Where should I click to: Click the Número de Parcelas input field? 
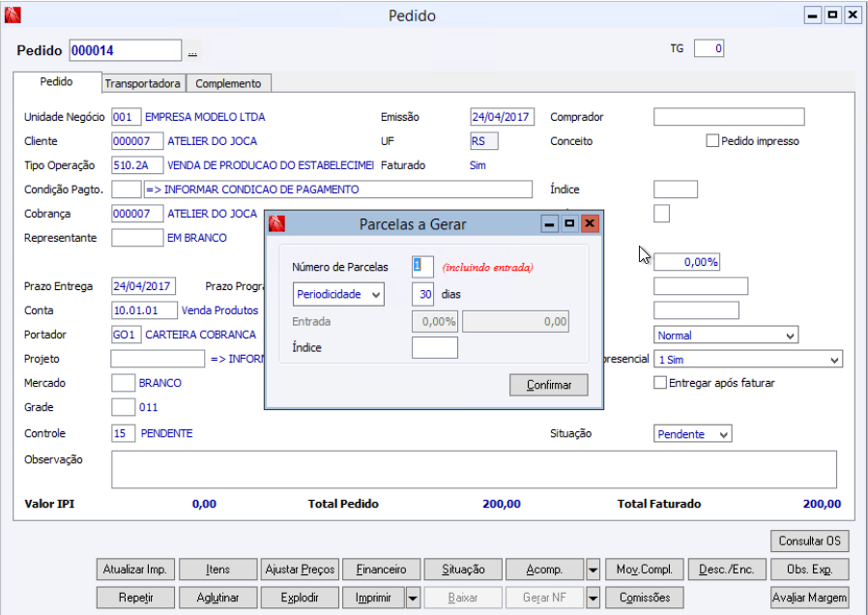click(422, 267)
